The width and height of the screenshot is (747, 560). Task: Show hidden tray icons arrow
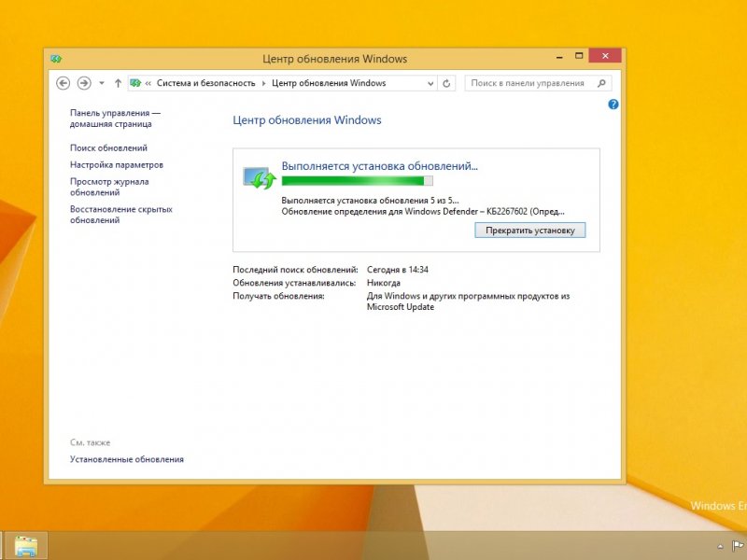point(720,547)
